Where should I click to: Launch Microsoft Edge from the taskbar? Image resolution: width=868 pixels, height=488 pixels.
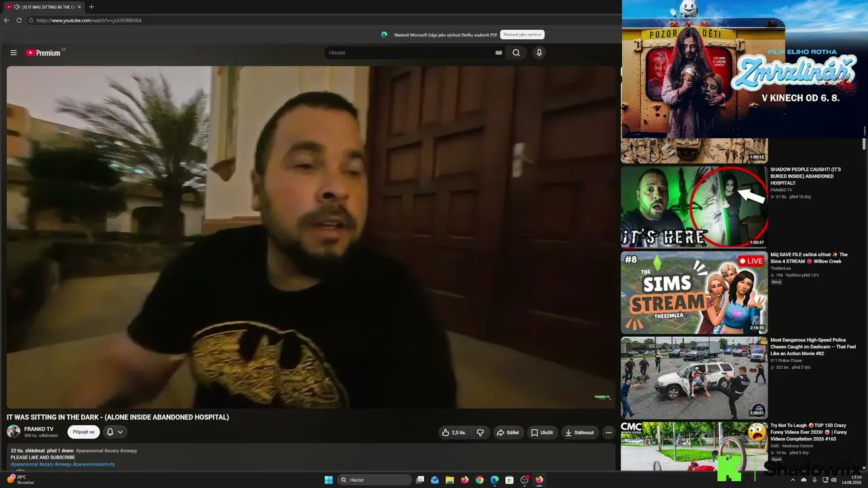point(494,480)
